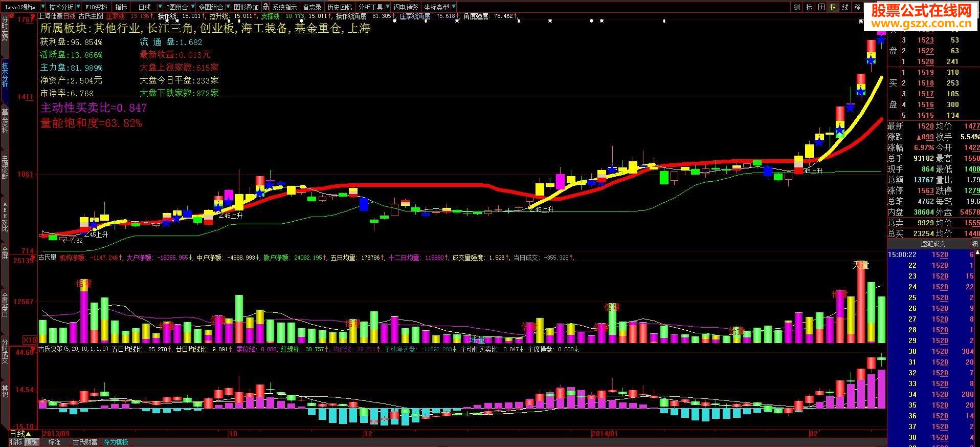Click the thick red 庄家线 trend line
The width and height of the screenshot is (980, 447).
[409, 185]
